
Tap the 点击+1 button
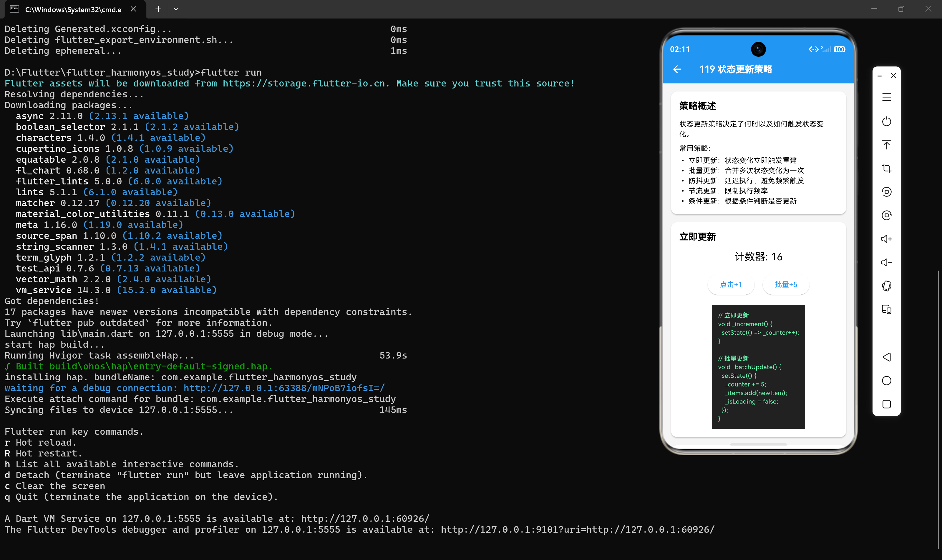[731, 284]
